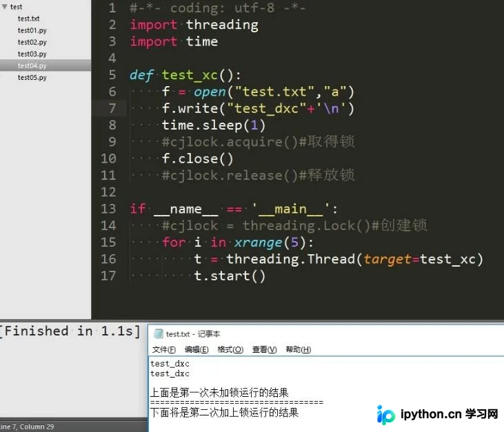Click the 'import threading' code line

pos(194,25)
